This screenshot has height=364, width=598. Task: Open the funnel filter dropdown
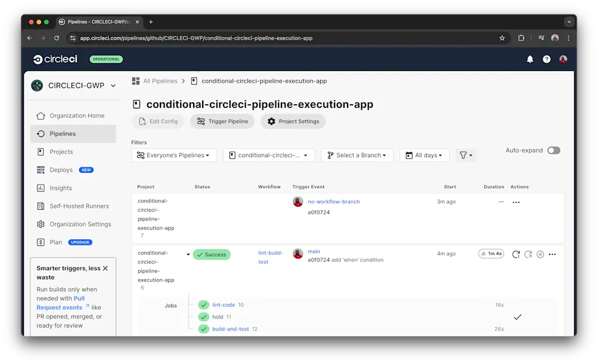(466, 155)
